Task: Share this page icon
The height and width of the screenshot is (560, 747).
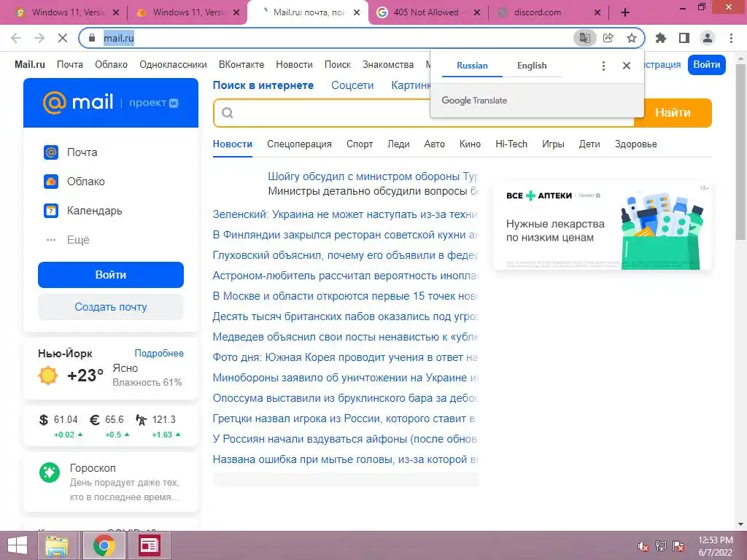Action: (x=608, y=38)
